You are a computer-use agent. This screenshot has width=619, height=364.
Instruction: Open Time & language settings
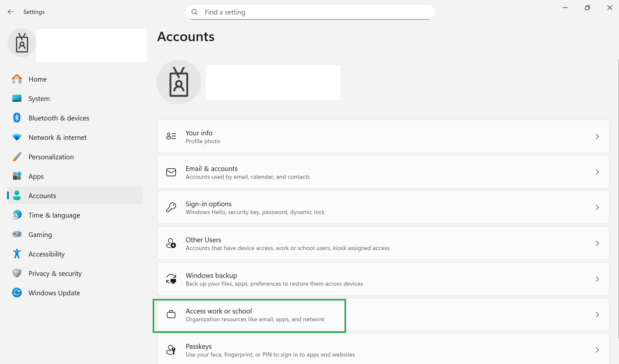click(x=75, y=215)
